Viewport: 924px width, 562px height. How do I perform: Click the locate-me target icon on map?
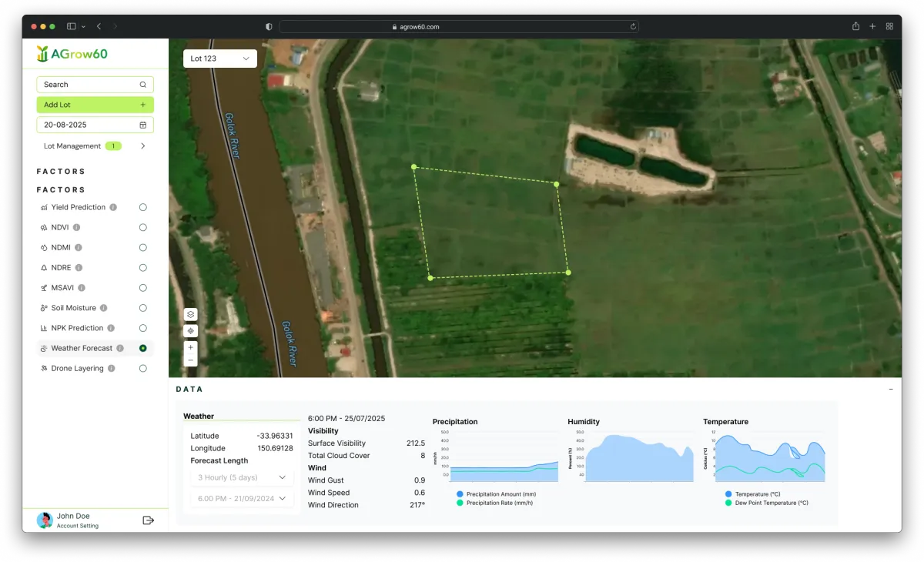coord(191,331)
